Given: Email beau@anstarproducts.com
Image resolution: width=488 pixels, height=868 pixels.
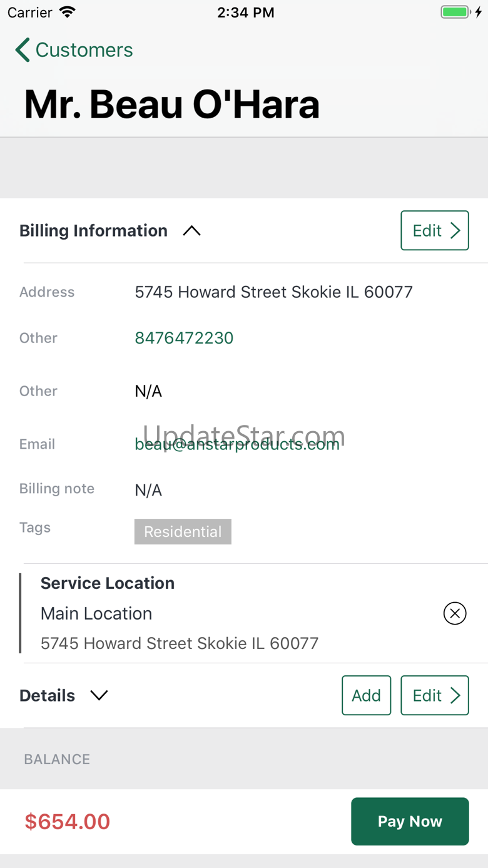Looking at the screenshot, I should [237, 444].
